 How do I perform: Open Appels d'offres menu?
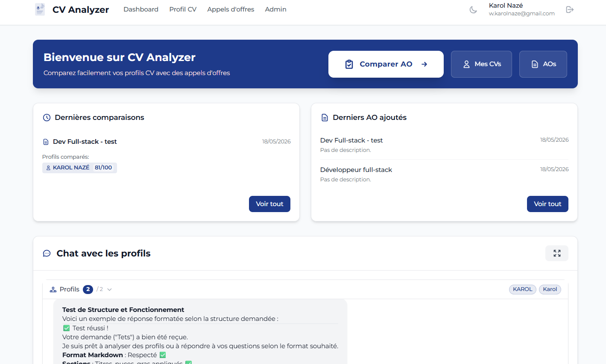[x=231, y=9]
